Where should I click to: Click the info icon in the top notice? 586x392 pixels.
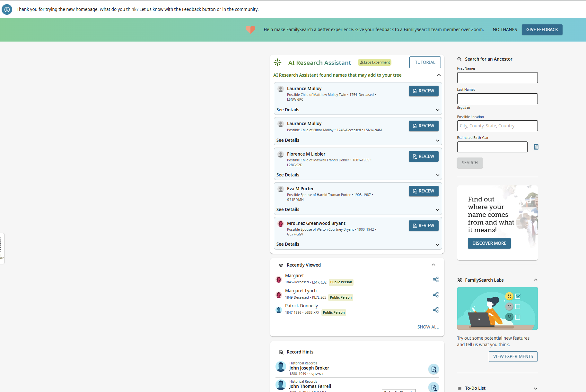coord(7,9)
